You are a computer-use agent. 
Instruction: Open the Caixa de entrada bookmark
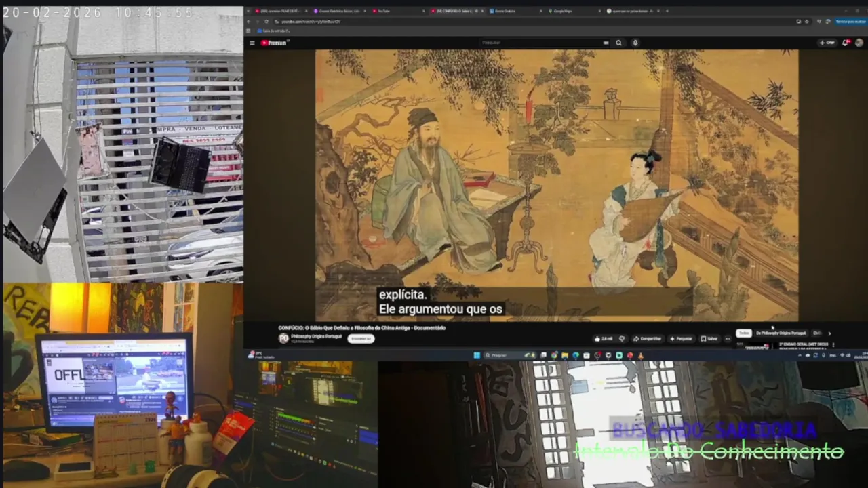point(274,30)
